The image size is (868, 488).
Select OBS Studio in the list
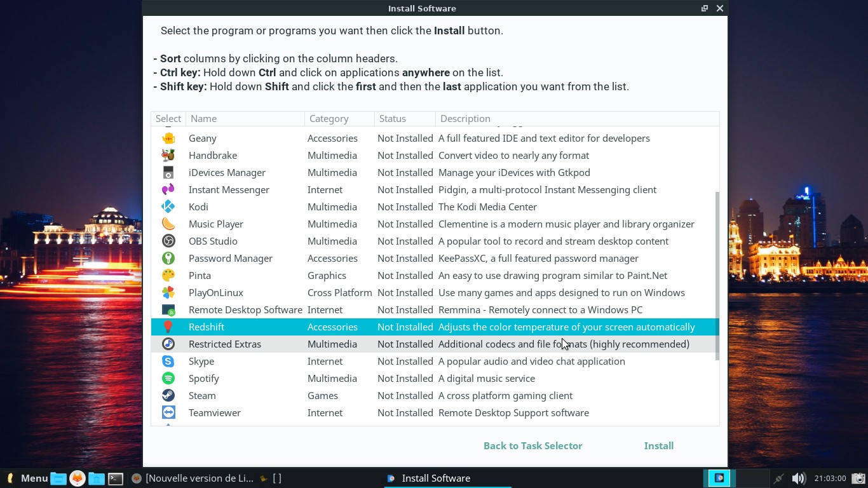coord(213,241)
